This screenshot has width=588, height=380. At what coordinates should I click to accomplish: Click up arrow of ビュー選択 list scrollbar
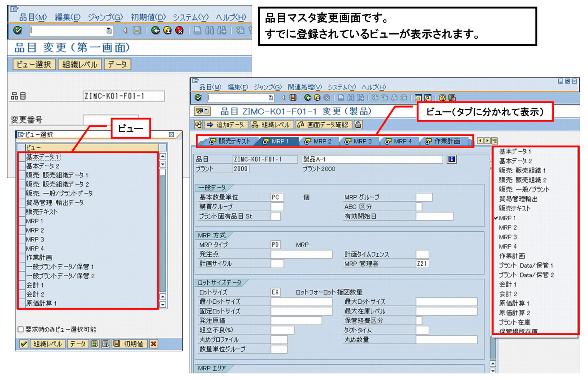click(x=163, y=156)
